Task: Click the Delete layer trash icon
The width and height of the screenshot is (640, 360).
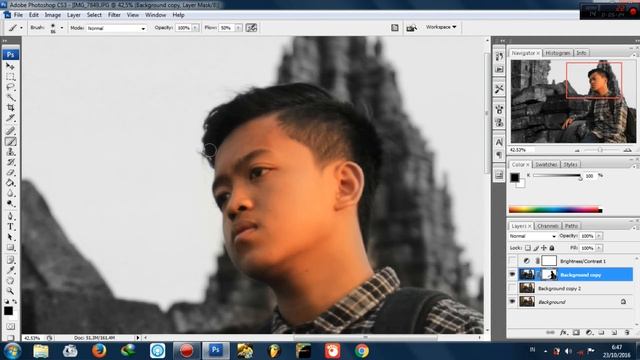Action: [627, 333]
